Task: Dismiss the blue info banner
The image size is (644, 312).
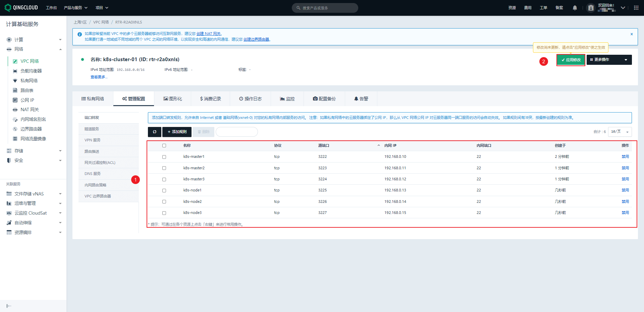Action: pyautogui.click(x=632, y=34)
